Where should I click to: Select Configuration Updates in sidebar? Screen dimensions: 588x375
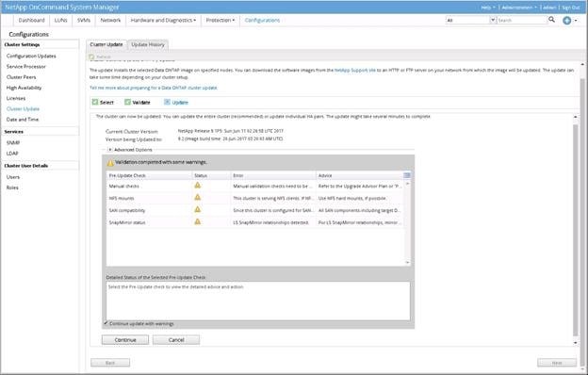(x=31, y=56)
